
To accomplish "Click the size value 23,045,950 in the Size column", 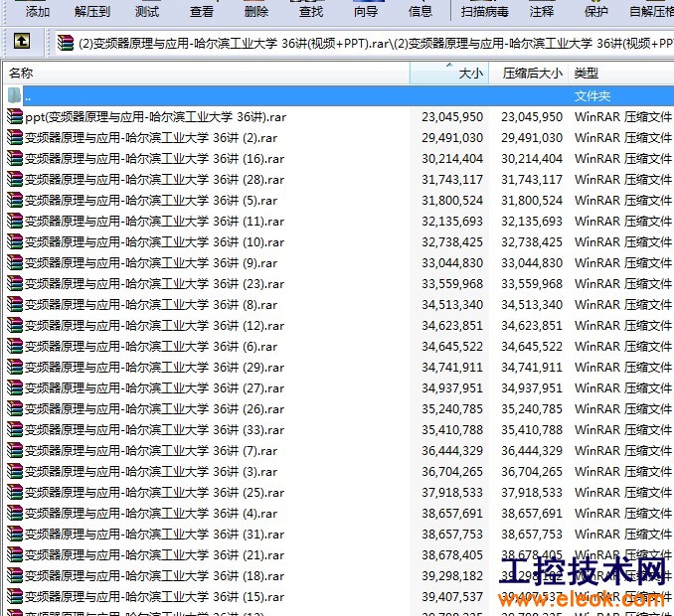I will tap(452, 117).
